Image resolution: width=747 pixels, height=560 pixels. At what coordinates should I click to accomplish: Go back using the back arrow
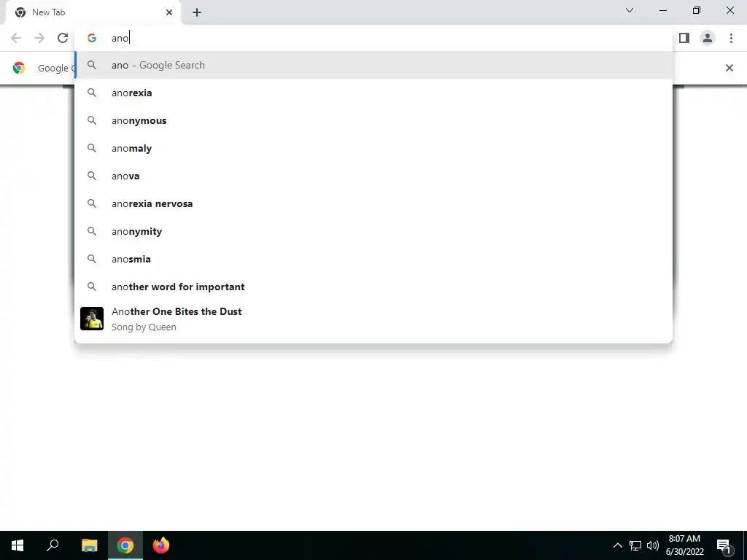click(16, 38)
